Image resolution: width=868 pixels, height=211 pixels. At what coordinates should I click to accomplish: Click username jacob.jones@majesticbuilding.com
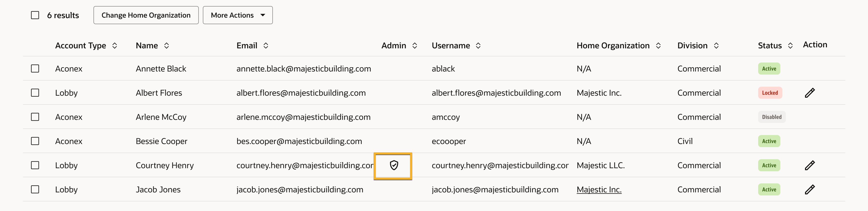(495, 190)
